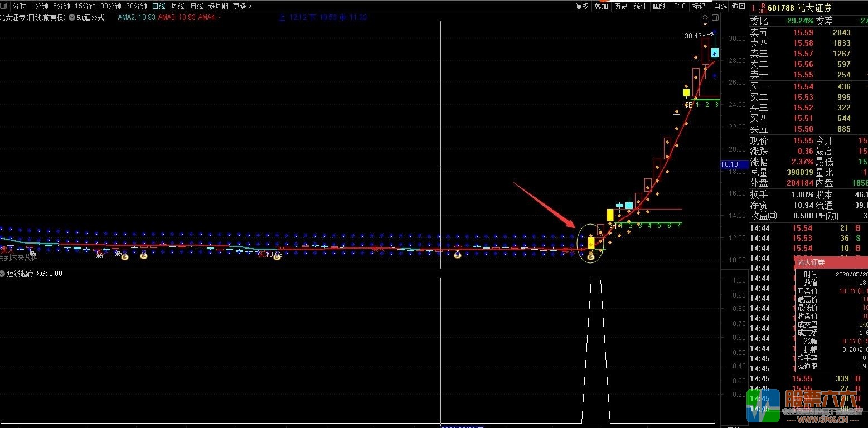Viewport: 868px width, 428px height.
Task: Click the 买五 15.50 bid row
Action: 808,129
